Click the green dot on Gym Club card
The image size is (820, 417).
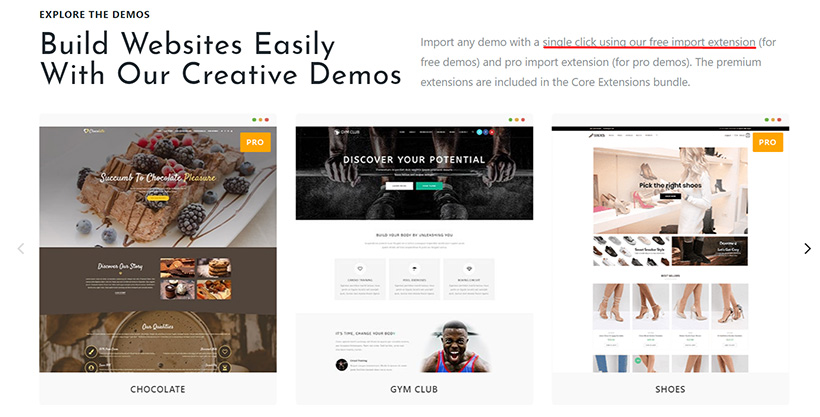tap(510, 120)
